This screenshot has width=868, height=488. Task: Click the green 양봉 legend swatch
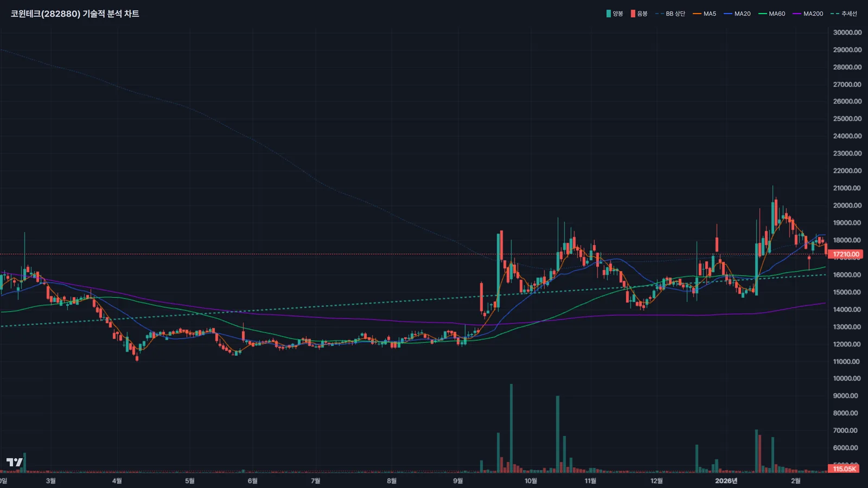[609, 14]
